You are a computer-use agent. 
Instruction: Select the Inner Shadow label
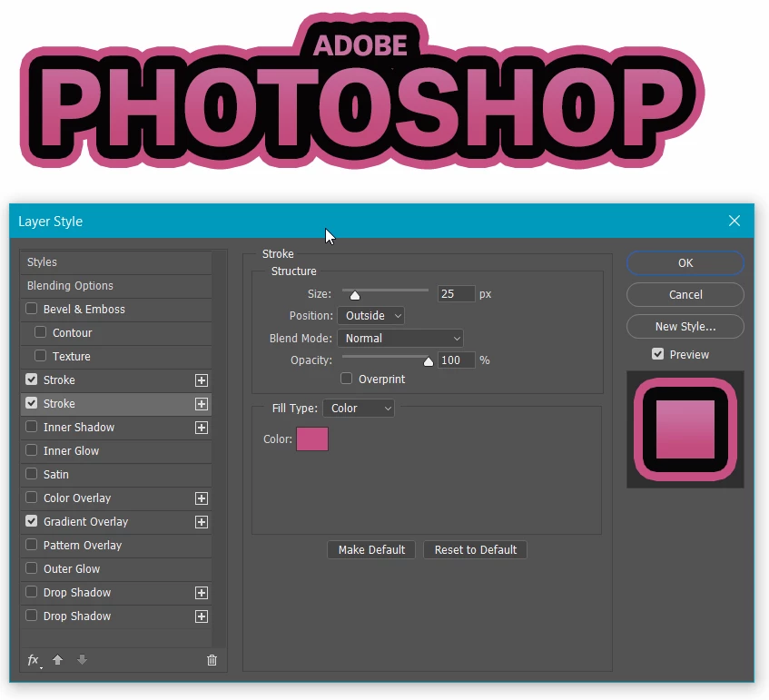point(78,428)
